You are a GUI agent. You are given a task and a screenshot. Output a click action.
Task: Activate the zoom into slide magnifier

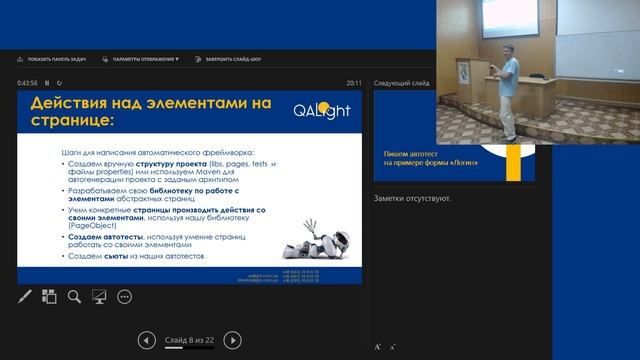click(74, 297)
